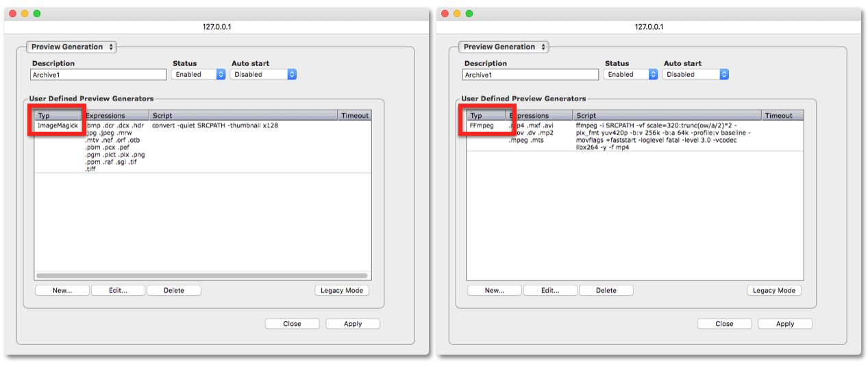Open Preview Generation dropdown in right window
Image resolution: width=868 pixels, height=367 pixels.
[504, 47]
